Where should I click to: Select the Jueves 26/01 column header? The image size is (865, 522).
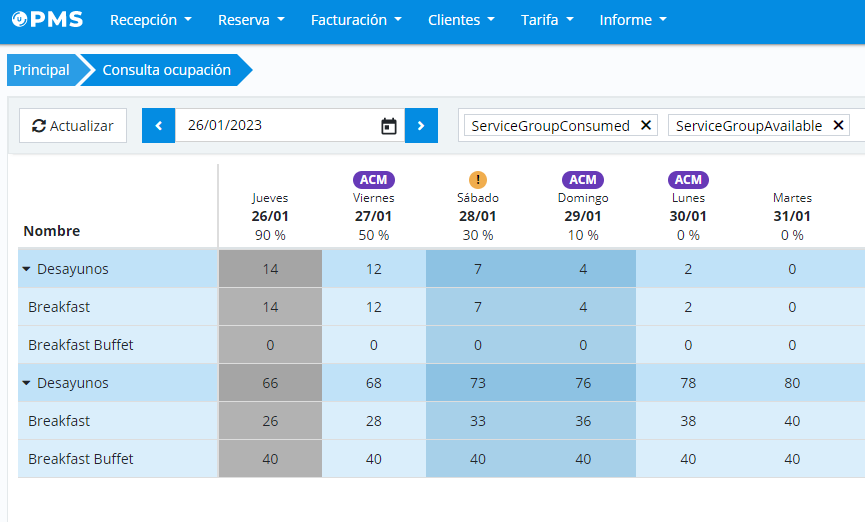point(270,215)
